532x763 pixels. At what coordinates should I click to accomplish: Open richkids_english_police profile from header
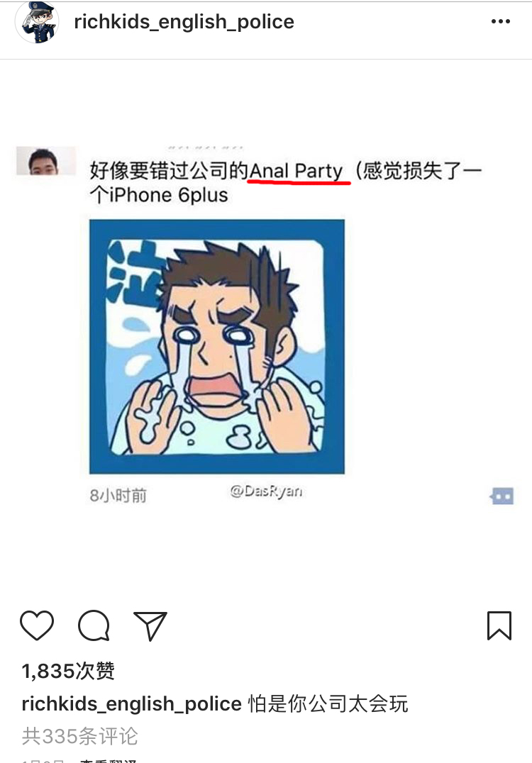click(184, 22)
